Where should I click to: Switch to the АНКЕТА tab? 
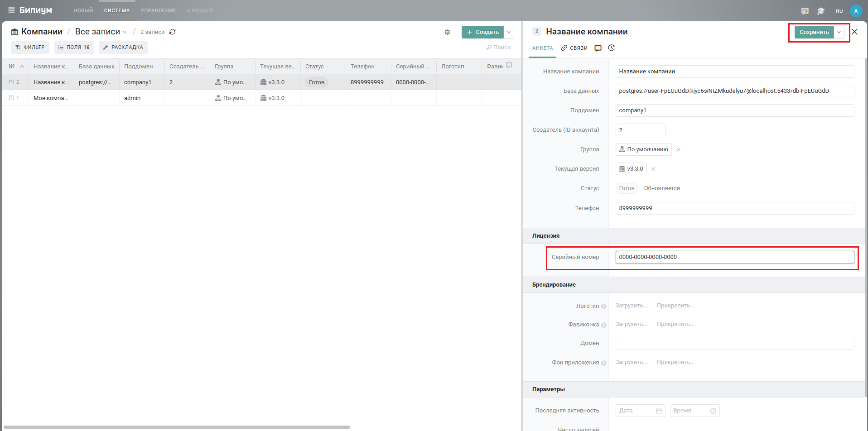pos(543,48)
